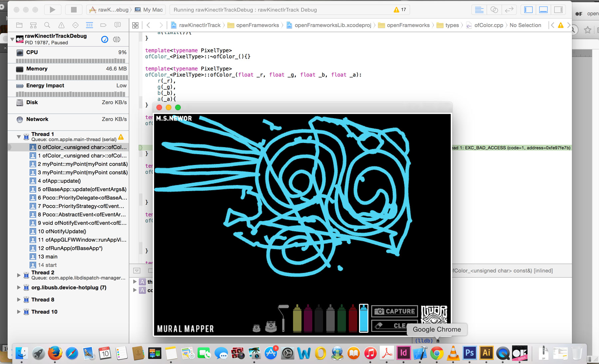Click the types folder breadcrumb

448,25
